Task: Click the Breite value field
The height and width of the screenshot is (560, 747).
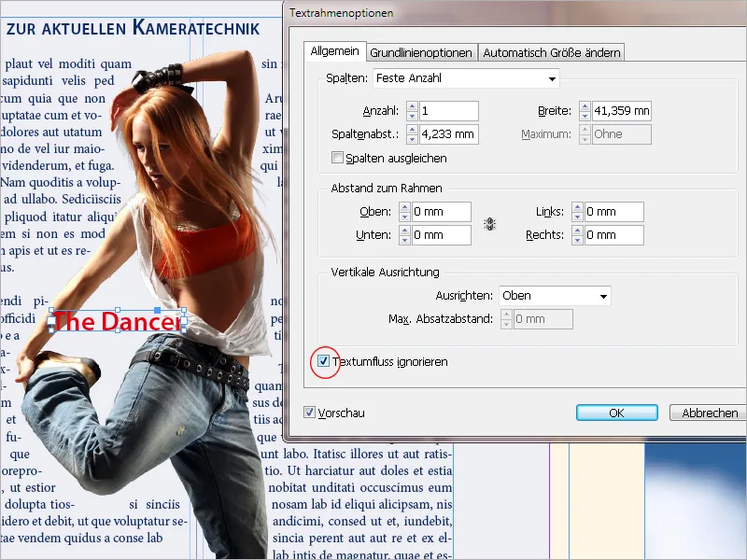Action: [622, 111]
